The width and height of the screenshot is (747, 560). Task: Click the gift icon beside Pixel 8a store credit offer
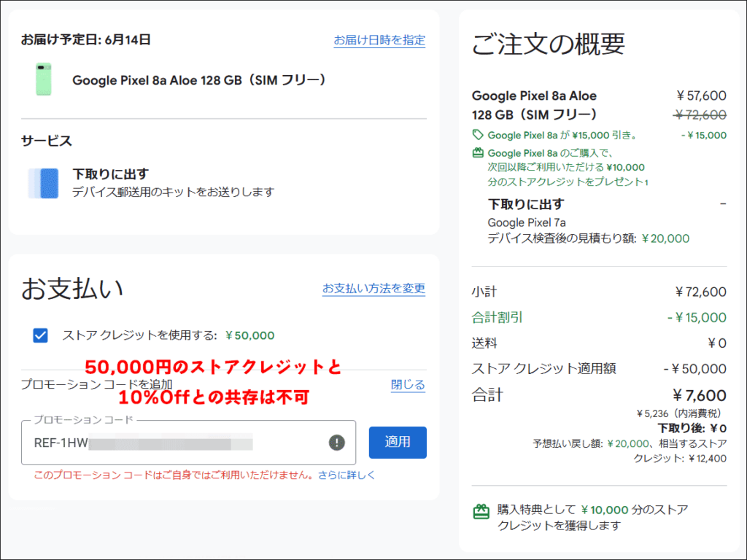point(478,153)
